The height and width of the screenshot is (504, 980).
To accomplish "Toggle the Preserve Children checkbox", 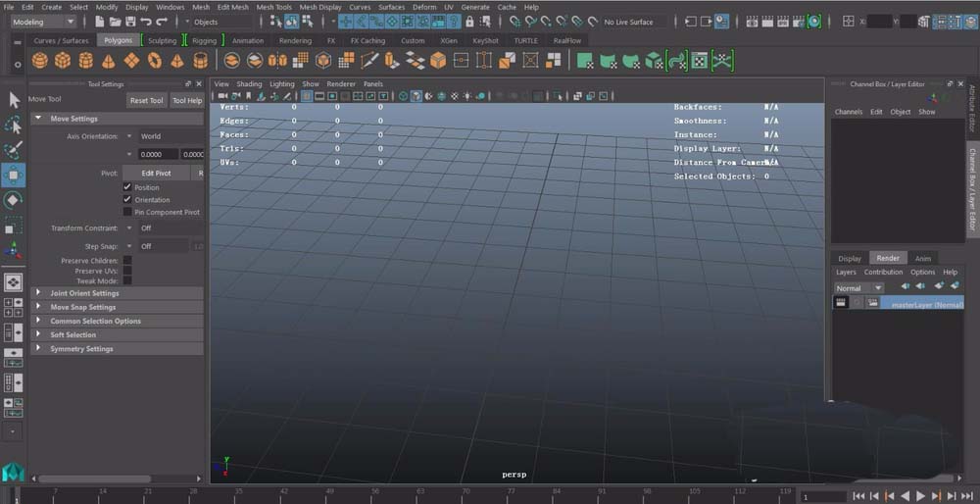I will coord(127,261).
